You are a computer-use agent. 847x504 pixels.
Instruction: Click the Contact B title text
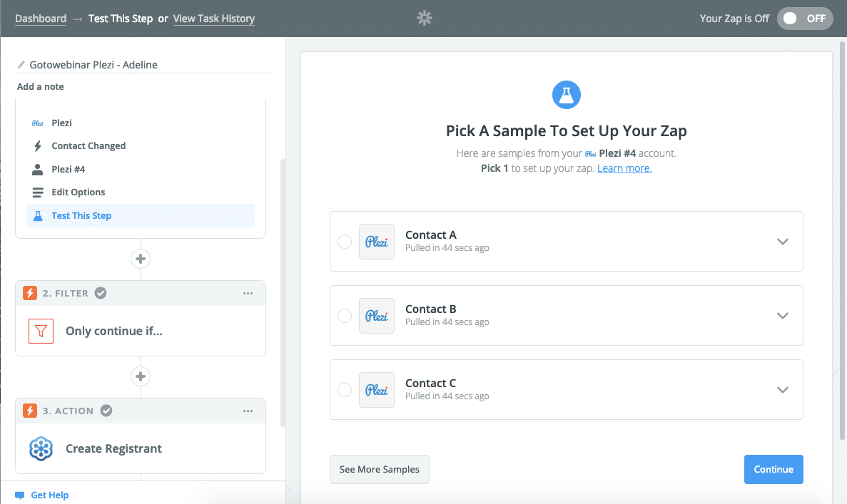tap(430, 309)
